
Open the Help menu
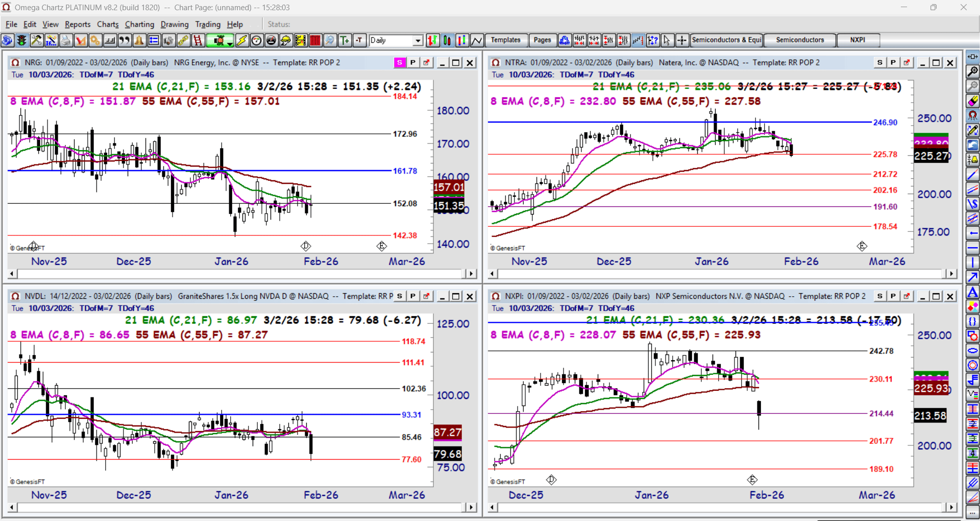pyautogui.click(x=235, y=24)
